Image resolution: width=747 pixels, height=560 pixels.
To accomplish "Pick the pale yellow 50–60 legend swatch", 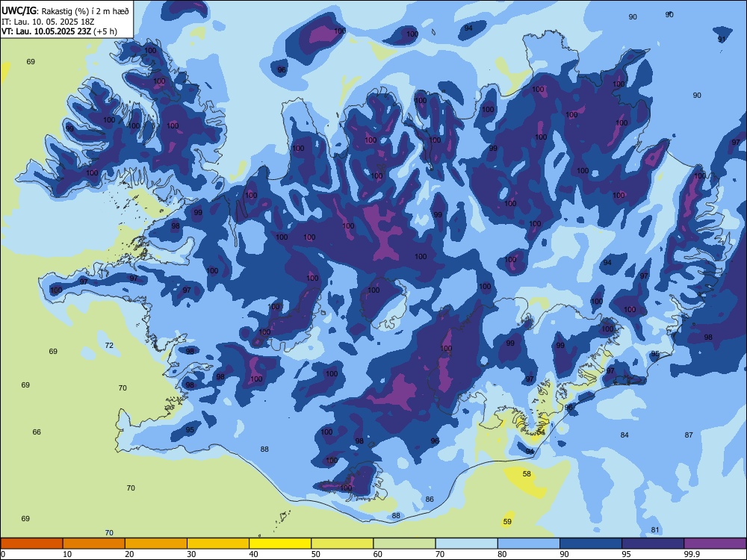I will click(x=342, y=544).
